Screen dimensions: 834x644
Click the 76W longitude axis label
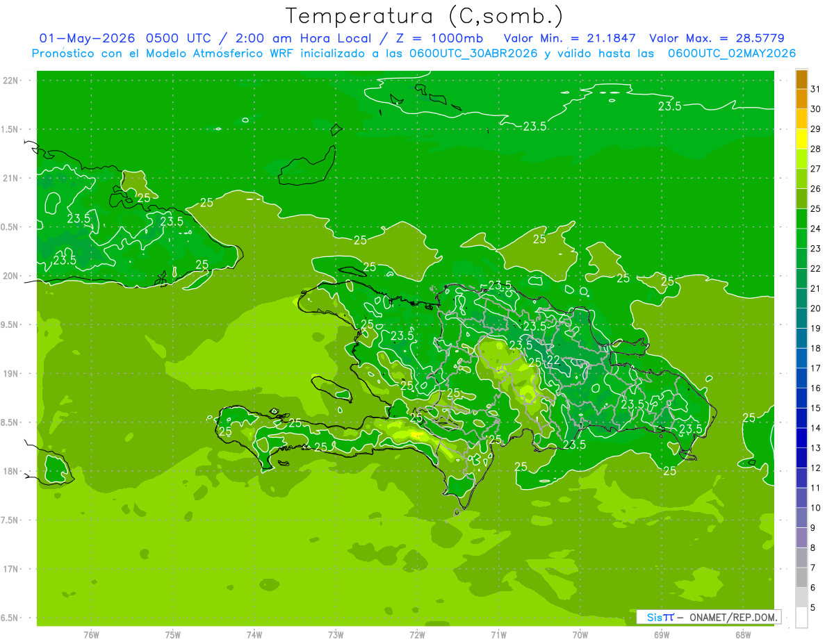[x=91, y=634]
